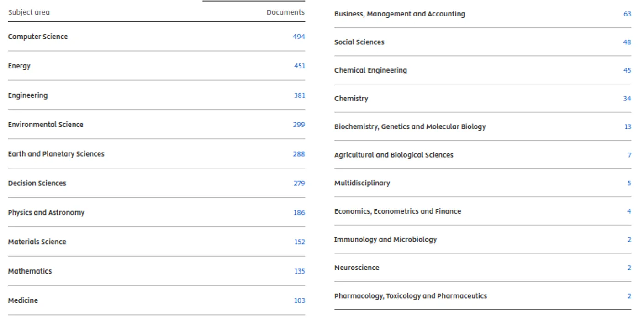This screenshot has width=644, height=321.
Task: Select the 299 Environmental Science documents count
Action: pos(299,125)
